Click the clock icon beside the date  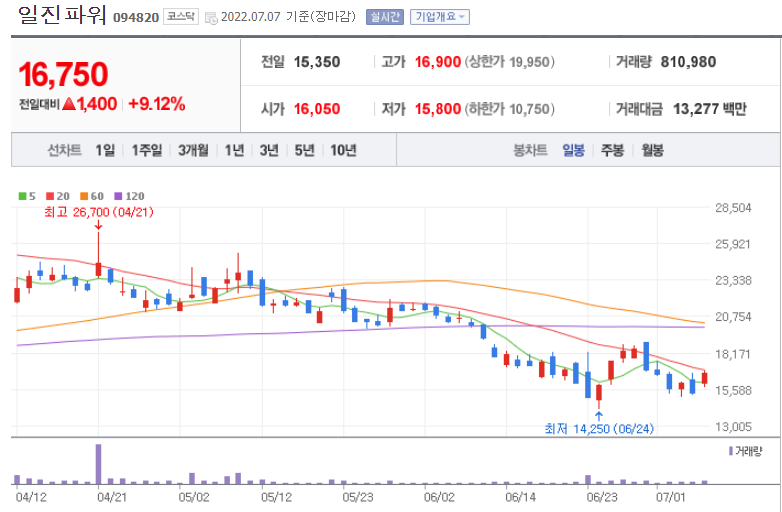point(211,18)
